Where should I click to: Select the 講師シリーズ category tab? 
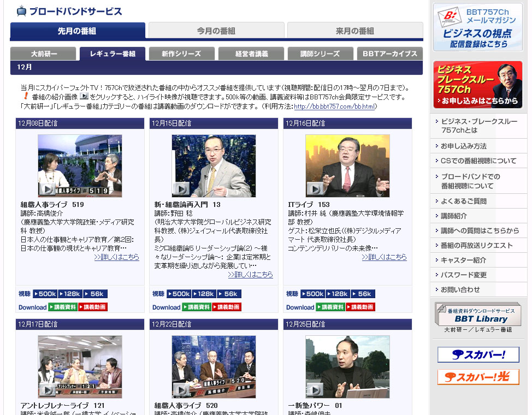click(x=320, y=54)
